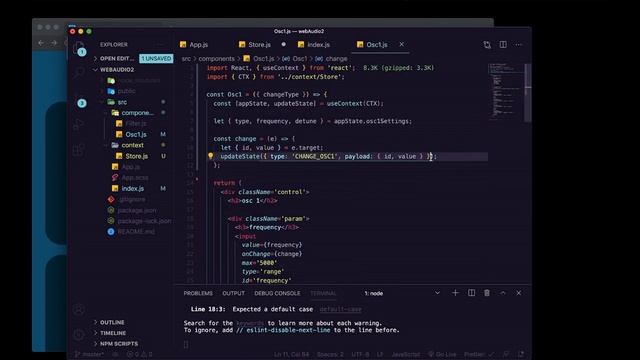Open Filter.js in the file tree
Viewport: 640px width, 360px height.
coord(136,123)
